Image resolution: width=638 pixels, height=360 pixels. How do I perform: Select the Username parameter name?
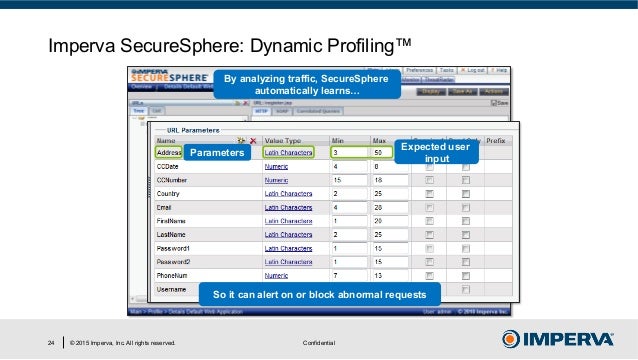tap(171, 290)
